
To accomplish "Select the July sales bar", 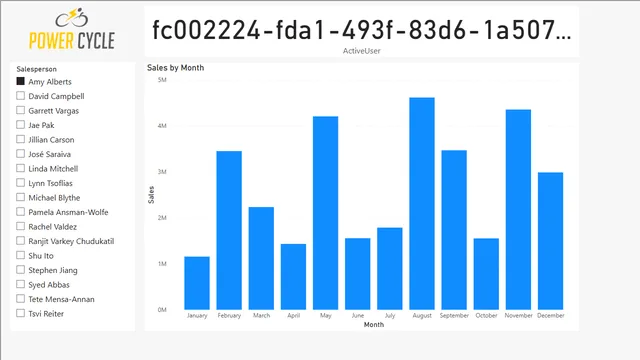I will click(x=390, y=269).
